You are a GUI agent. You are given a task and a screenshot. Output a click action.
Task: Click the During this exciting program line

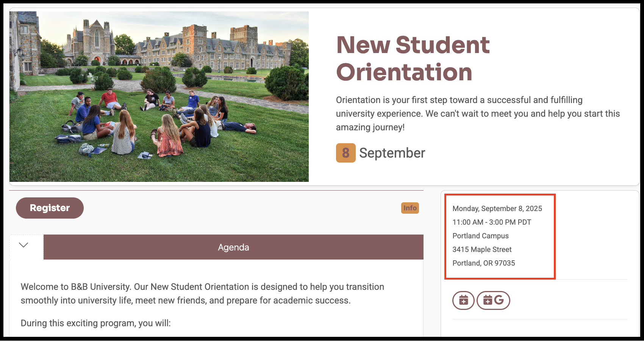[x=96, y=323]
